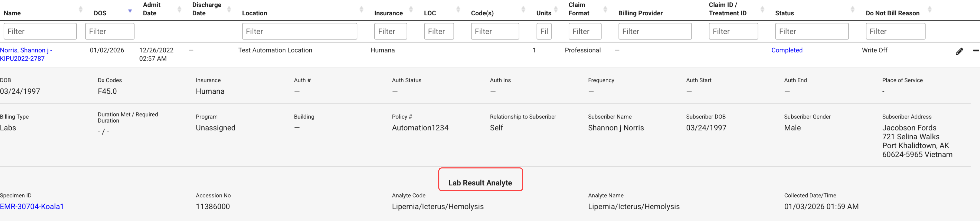Click the Name filter input field
This screenshot has width=980, height=221.
click(x=40, y=31)
